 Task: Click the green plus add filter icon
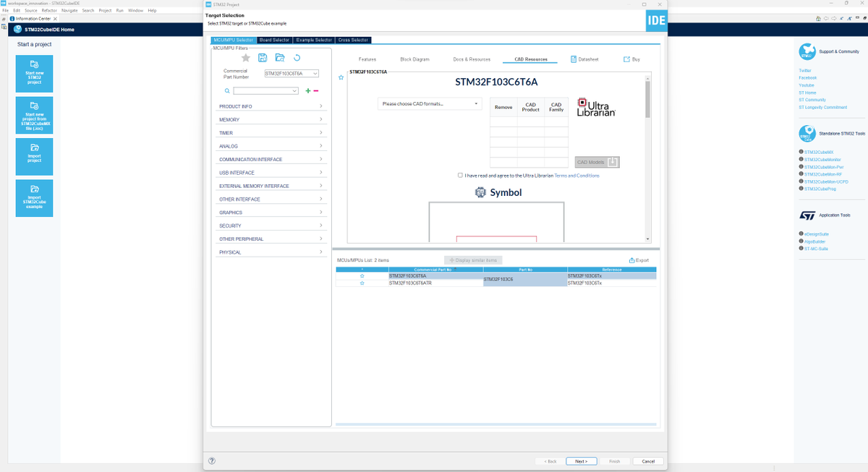[x=308, y=91]
